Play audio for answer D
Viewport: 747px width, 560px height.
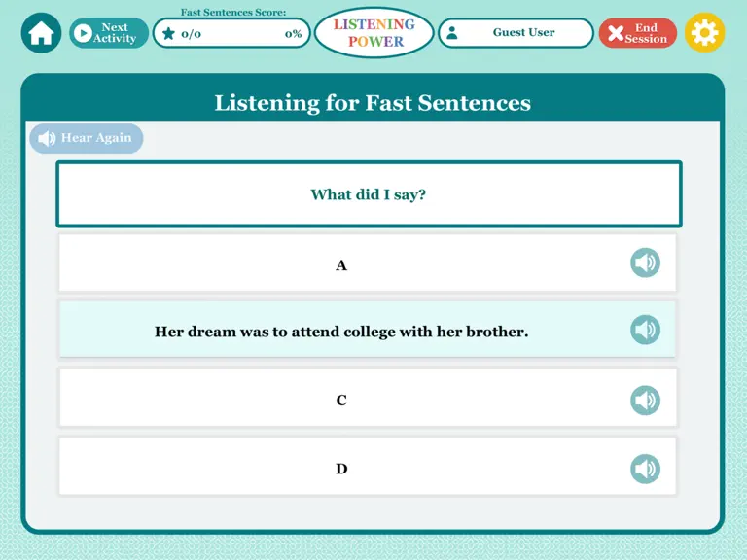pos(645,469)
